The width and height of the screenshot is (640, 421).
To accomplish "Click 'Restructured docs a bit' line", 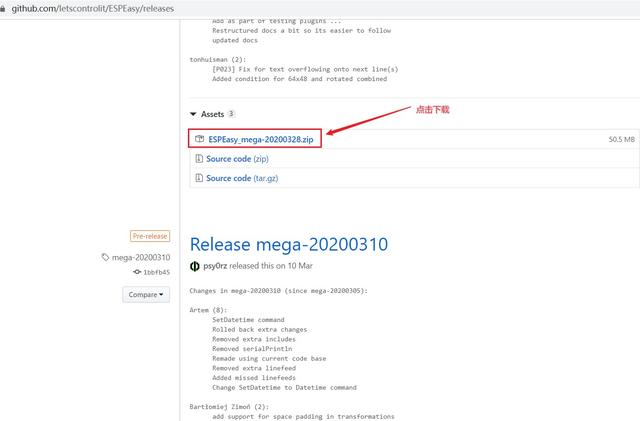I will [x=302, y=31].
